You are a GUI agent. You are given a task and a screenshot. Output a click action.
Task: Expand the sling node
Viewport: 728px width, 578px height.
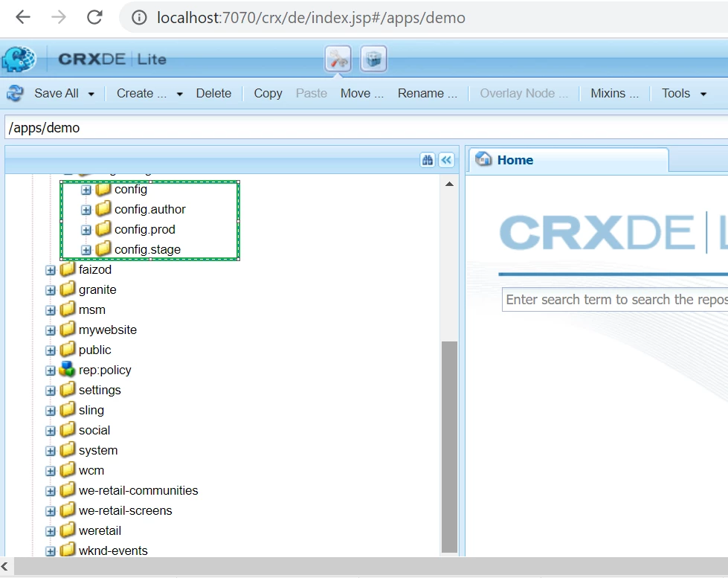point(50,411)
